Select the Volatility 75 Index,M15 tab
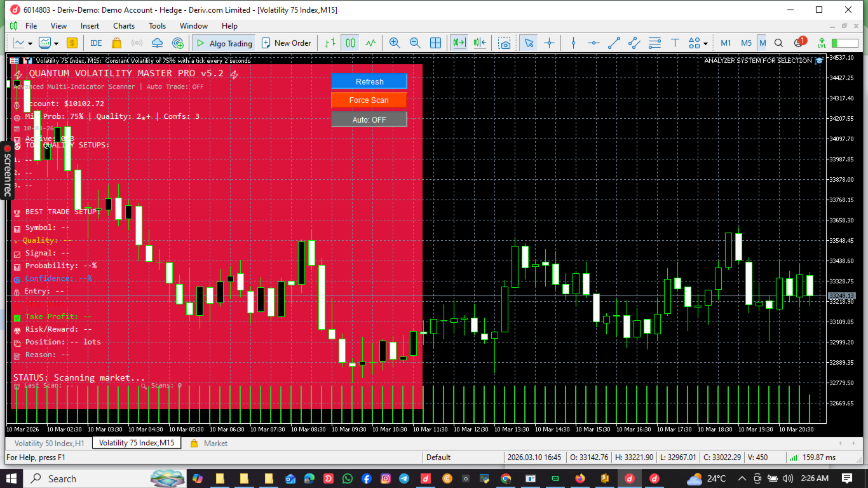Image resolution: width=868 pixels, height=488 pixels. (x=137, y=443)
